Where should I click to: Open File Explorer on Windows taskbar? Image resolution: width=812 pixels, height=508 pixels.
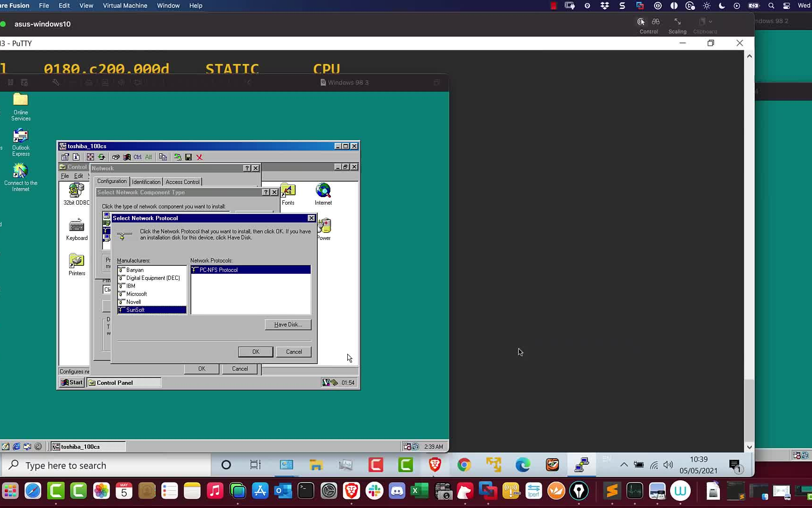(316, 465)
